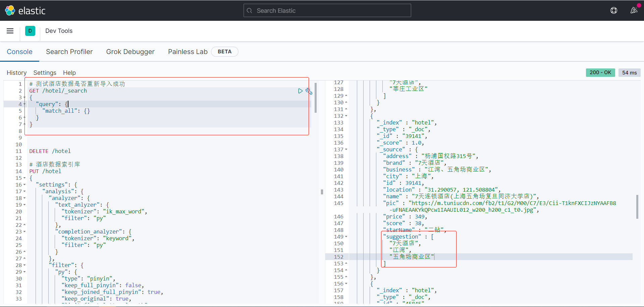Click the comment line 酒店数据索引库
Screen dimensions: 644x307
pyautogui.click(x=55, y=164)
